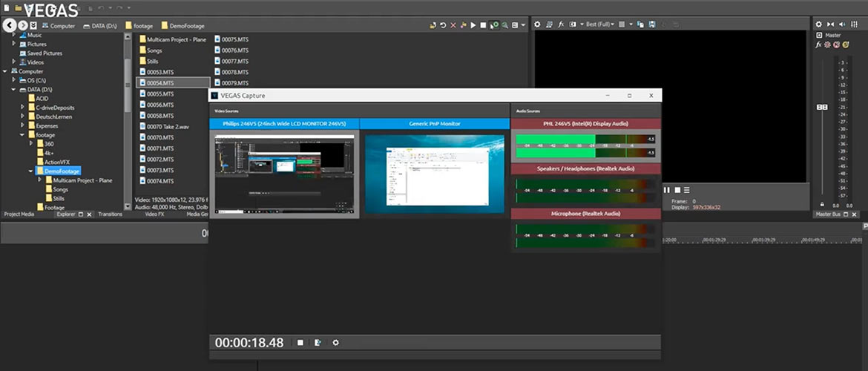Toggle downmix output in Master Bus toolbar
The image size is (868, 371).
[x=830, y=24]
